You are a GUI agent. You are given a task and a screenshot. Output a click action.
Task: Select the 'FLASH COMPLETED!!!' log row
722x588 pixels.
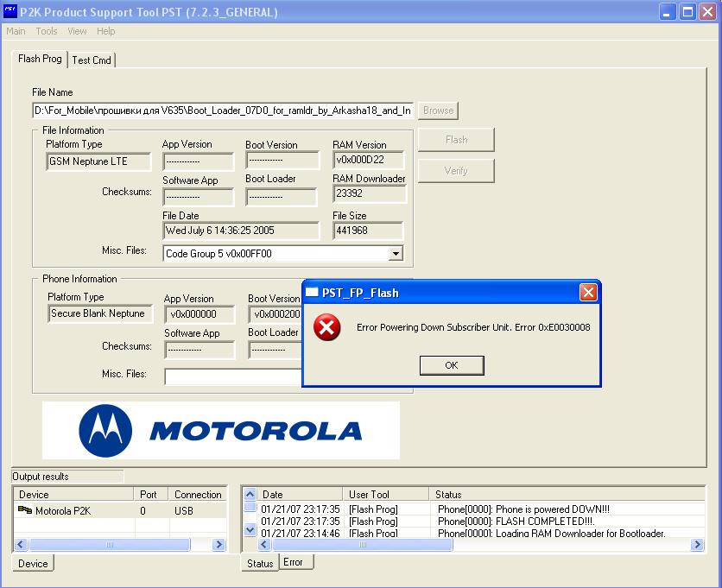pyautogui.click(x=481, y=522)
